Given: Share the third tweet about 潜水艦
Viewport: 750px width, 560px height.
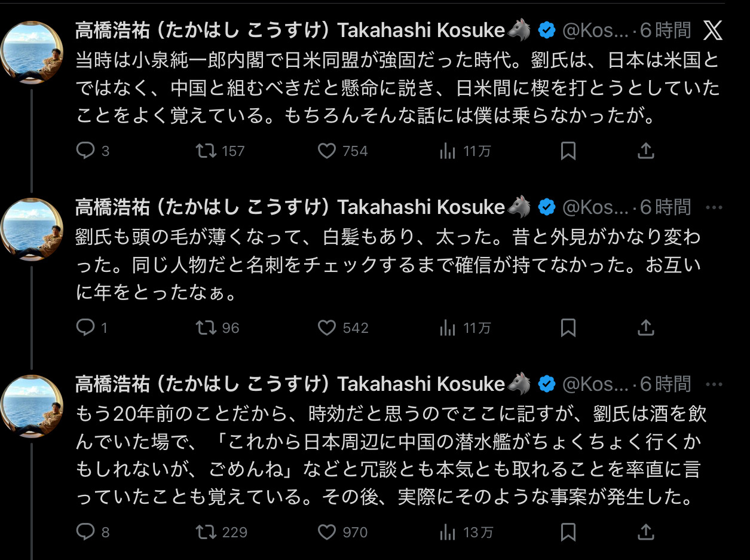Looking at the screenshot, I should click(645, 531).
